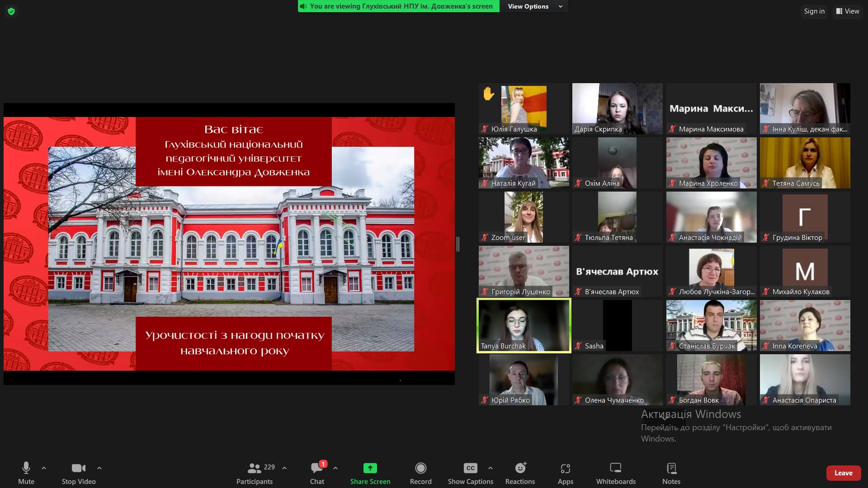Select В'ячеслав Артюх's tile
The width and height of the screenshot is (868, 488).
(x=618, y=271)
